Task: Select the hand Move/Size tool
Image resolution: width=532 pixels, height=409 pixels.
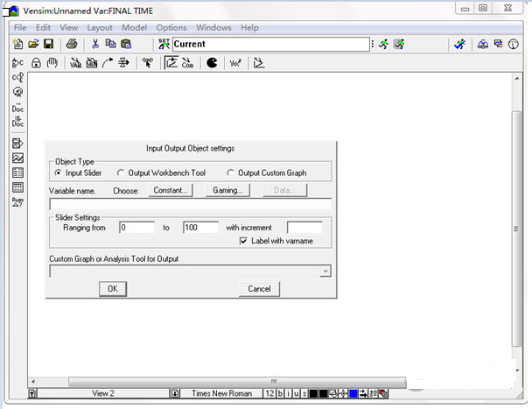Action: (x=52, y=63)
